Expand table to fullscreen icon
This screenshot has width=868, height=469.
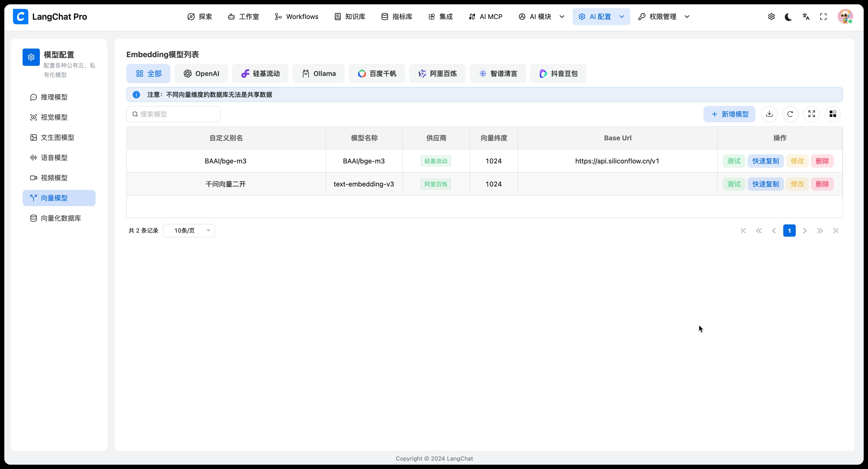pyautogui.click(x=812, y=114)
